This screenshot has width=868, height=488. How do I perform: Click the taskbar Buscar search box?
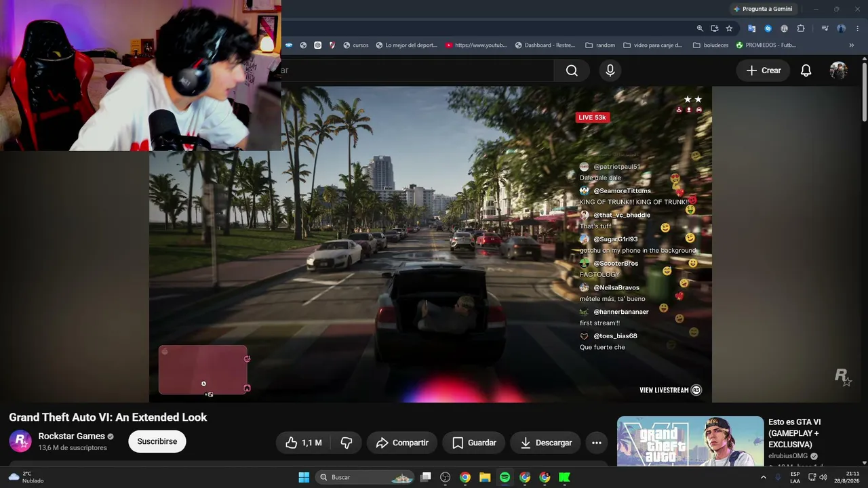[366, 477]
